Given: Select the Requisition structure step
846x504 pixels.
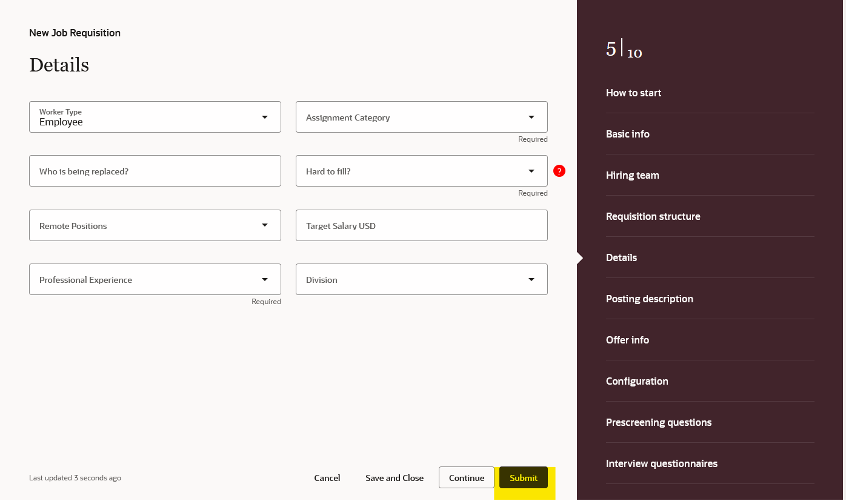Looking at the screenshot, I should click(x=653, y=216).
